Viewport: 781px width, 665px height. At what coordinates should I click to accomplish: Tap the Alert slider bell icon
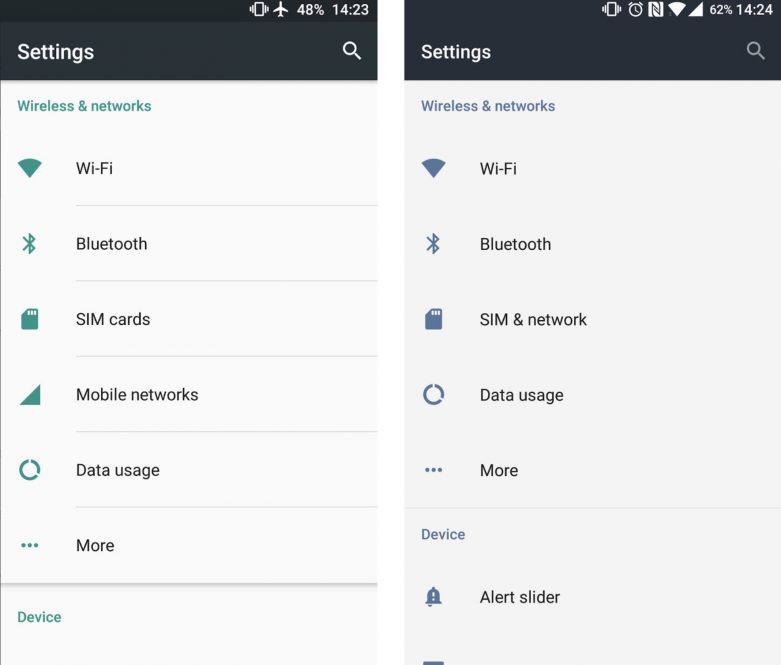point(433,596)
